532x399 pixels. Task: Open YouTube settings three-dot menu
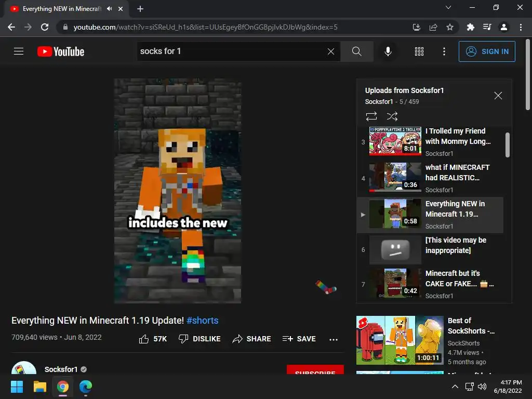444,51
